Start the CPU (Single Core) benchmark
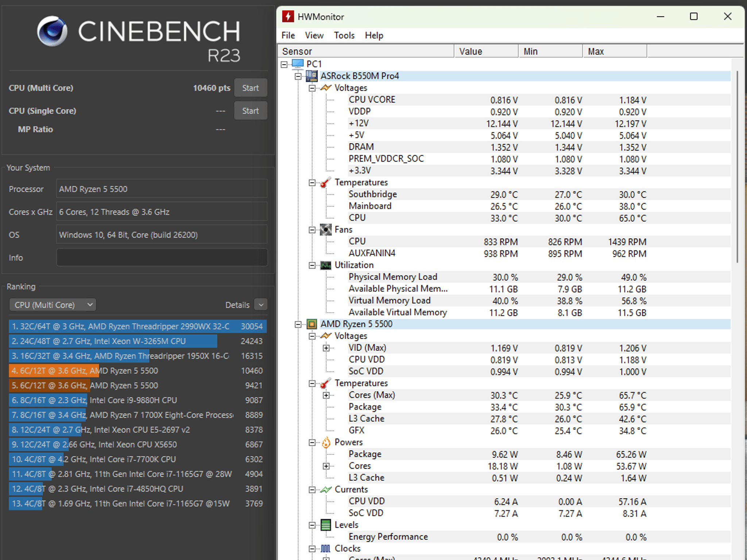 tap(251, 111)
